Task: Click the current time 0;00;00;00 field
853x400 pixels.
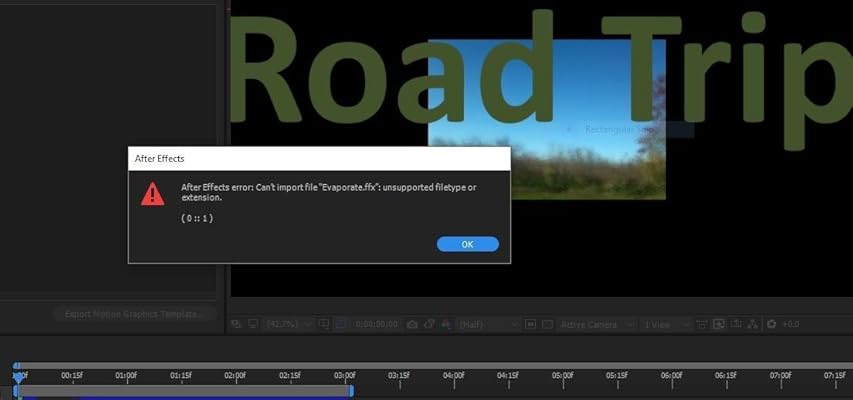Action: 376,324
